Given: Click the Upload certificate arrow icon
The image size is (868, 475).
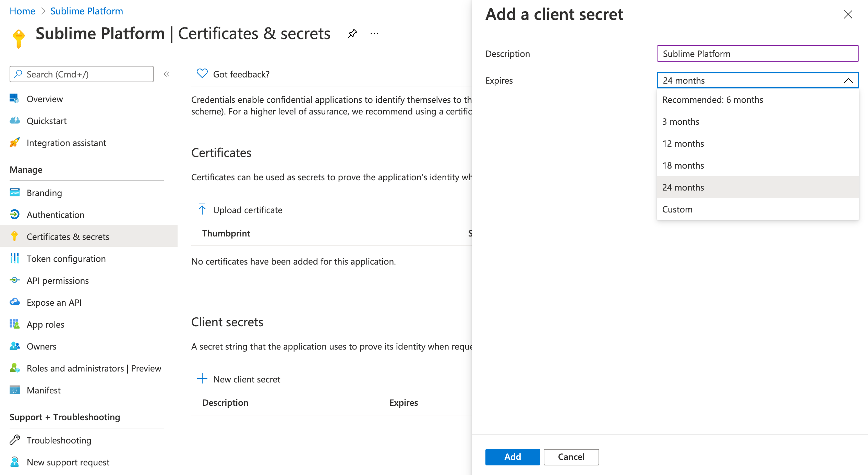Looking at the screenshot, I should point(202,209).
